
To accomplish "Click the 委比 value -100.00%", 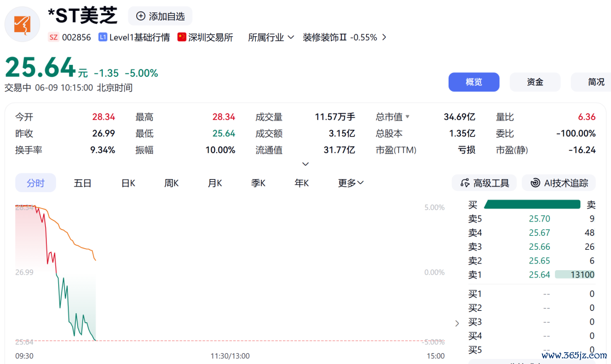I will point(576,133).
